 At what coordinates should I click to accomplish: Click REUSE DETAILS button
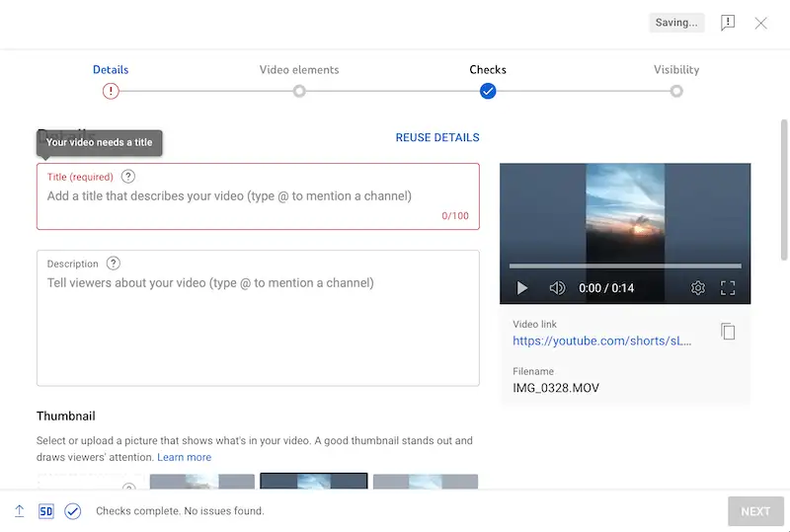point(437,137)
